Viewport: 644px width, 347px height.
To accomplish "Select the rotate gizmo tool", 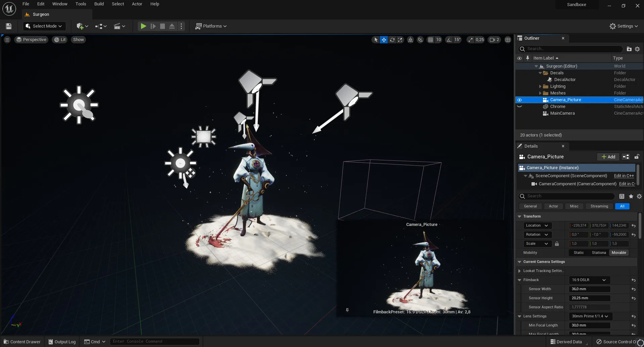I will click(392, 40).
